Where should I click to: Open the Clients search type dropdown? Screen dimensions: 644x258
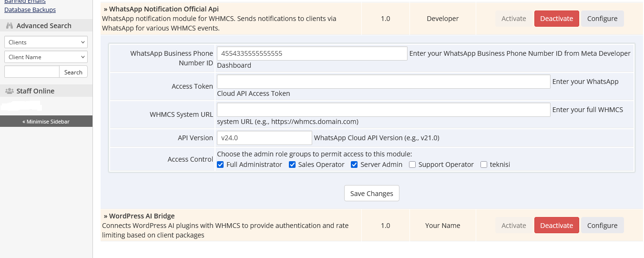tap(46, 42)
